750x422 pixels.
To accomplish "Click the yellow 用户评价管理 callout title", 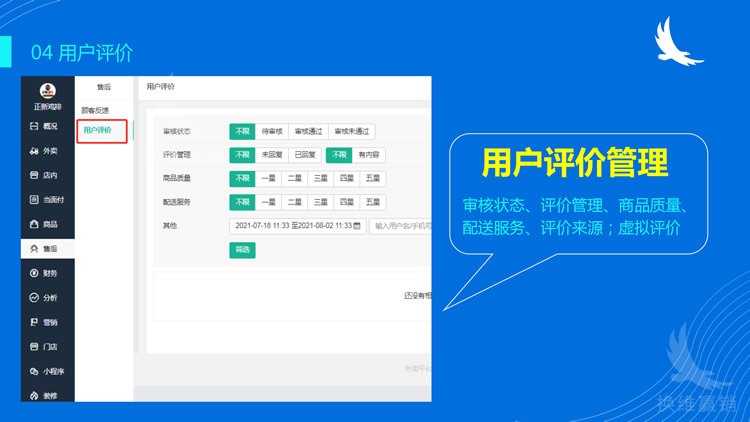I will tap(575, 163).
